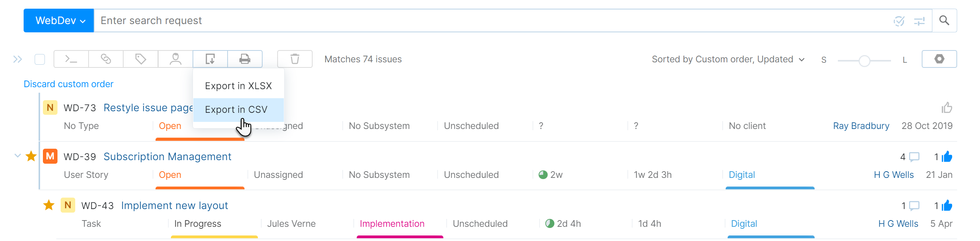Open issue list settings gear

[x=939, y=59]
